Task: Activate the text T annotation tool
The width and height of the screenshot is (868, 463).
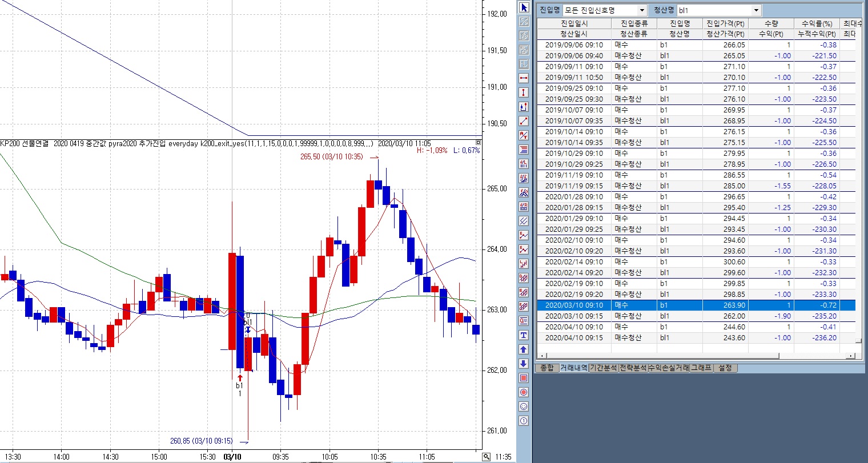Action: [x=524, y=335]
